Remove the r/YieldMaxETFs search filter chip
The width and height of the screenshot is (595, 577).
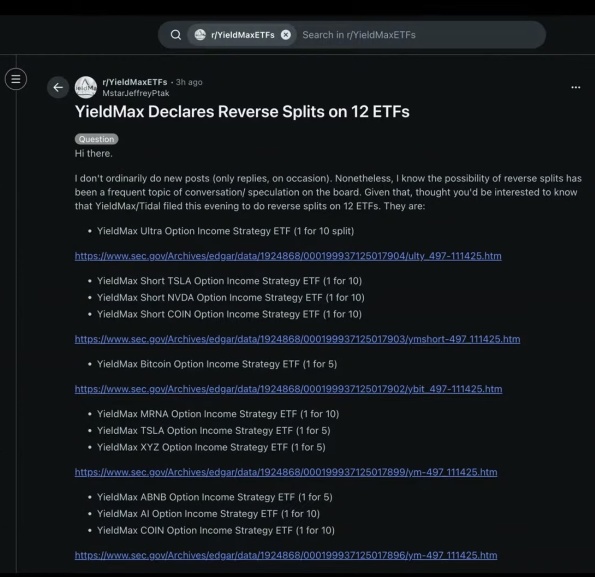tap(286, 35)
